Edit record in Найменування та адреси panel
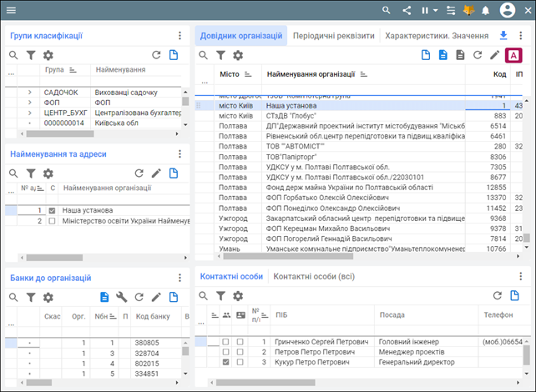This screenshot has width=536, height=392. click(x=155, y=173)
